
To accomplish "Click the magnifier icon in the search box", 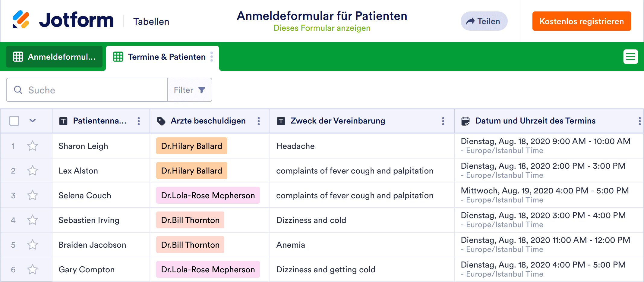I will coord(18,90).
